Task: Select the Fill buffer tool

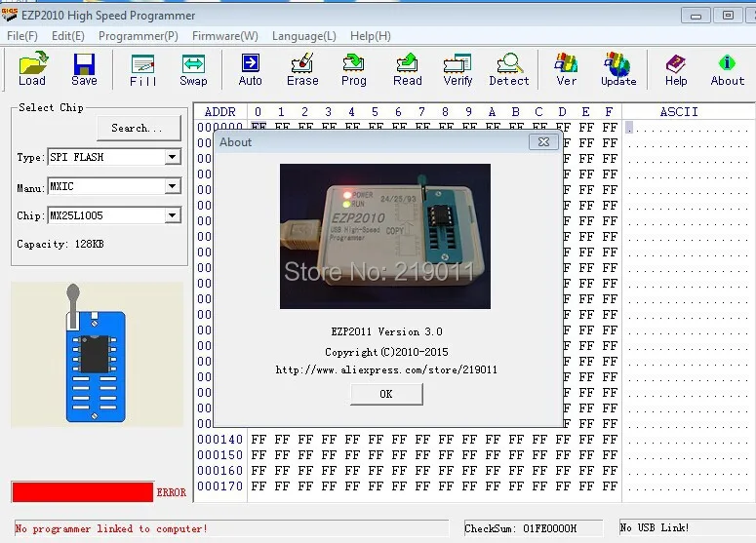Action: click(x=143, y=70)
